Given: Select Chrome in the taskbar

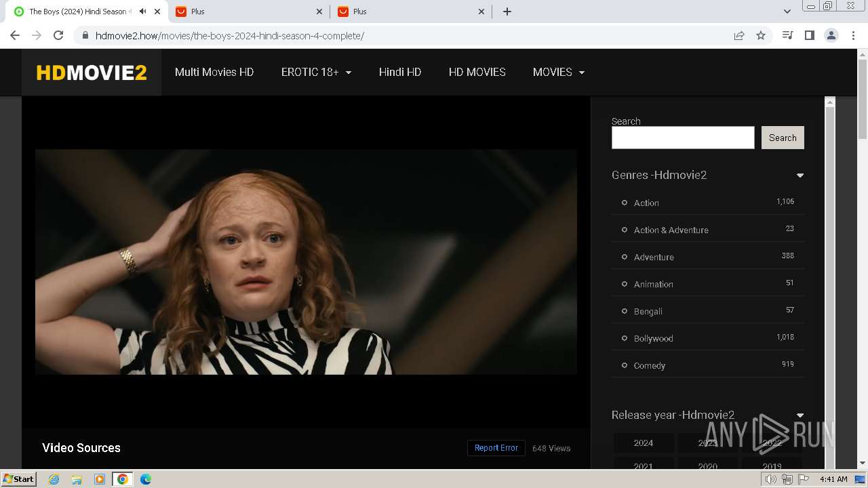Looking at the screenshot, I should pyautogui.click(x=122, y=479).
